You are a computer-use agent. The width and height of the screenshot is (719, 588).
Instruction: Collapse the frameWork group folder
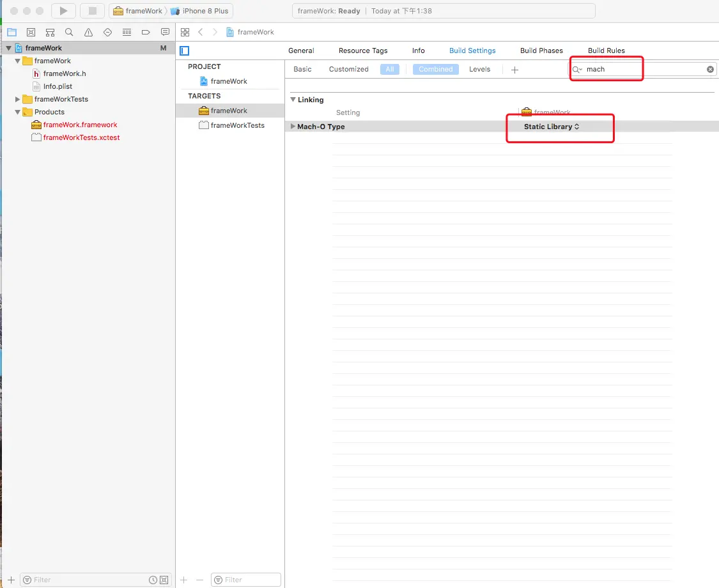click(17, 61)
